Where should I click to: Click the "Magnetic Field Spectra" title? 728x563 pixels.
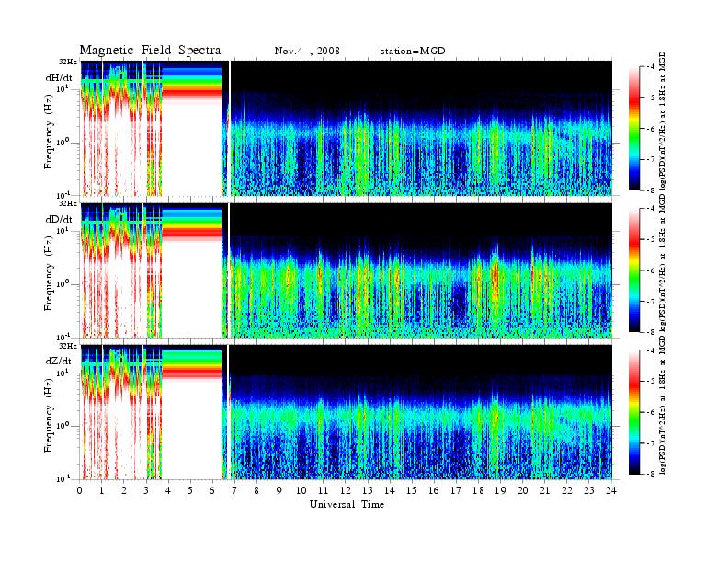pos(150,51)
